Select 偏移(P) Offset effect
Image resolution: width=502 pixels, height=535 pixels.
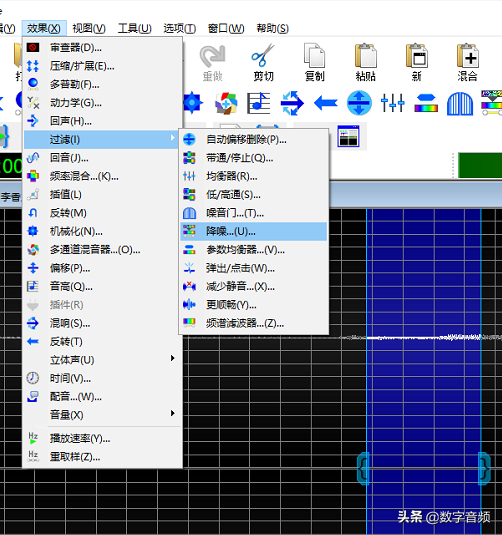point(102,269)
